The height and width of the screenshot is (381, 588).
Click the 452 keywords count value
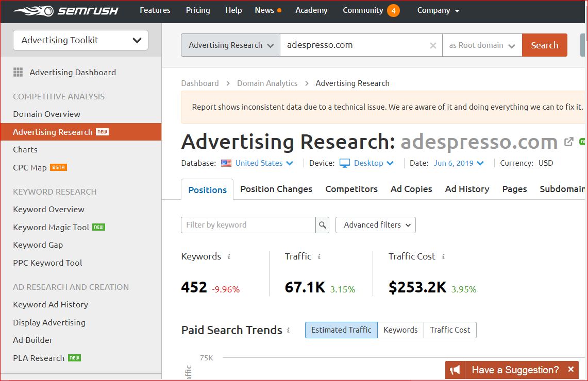pyautogui.click(x=194, y=287)
